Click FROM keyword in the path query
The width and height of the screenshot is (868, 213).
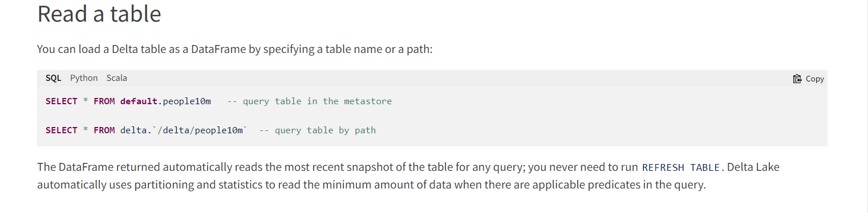104,130
